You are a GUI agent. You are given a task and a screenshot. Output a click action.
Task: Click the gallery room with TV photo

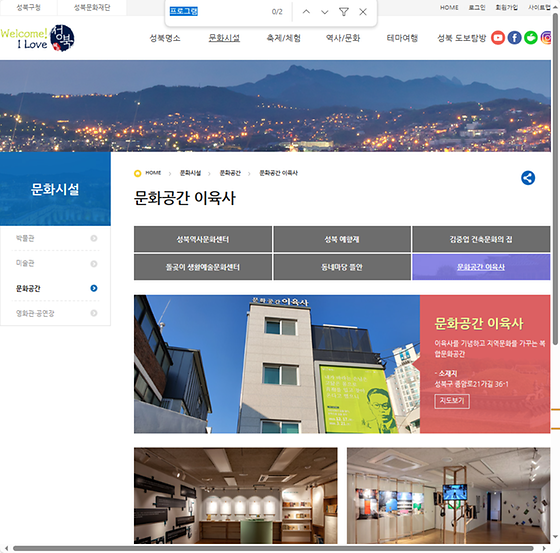[x=449, y=495]
